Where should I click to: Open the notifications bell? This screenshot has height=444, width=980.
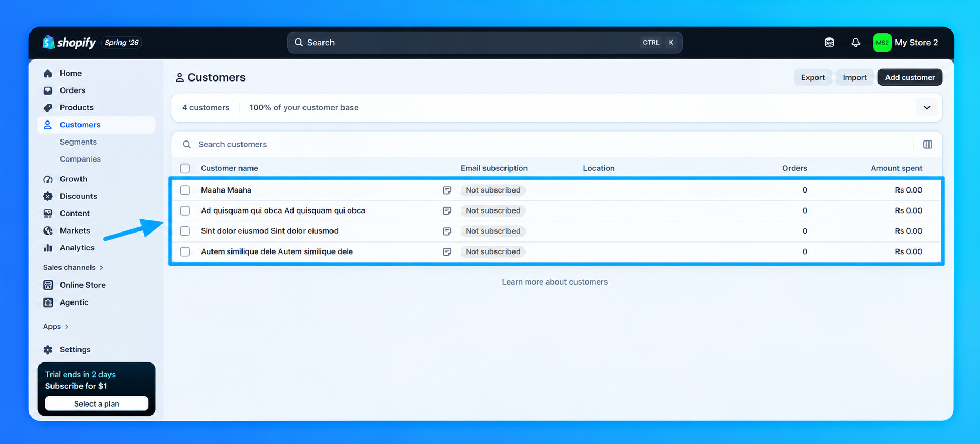855,43
